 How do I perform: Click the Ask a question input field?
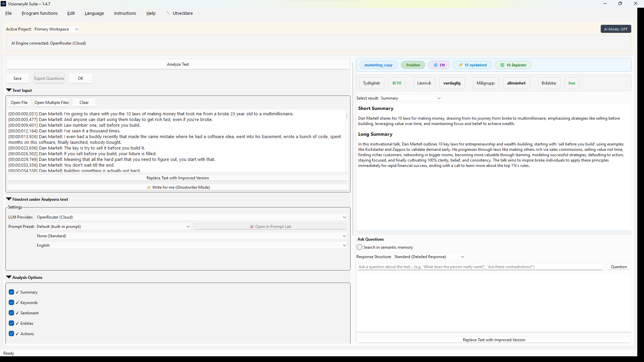pyautogui.click(x=480, y=267)
